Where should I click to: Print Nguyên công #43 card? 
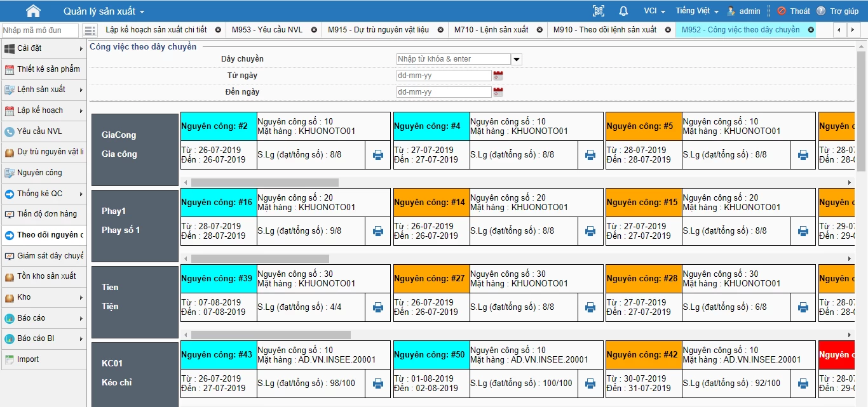pyautogui.click(x=378, y=383)
